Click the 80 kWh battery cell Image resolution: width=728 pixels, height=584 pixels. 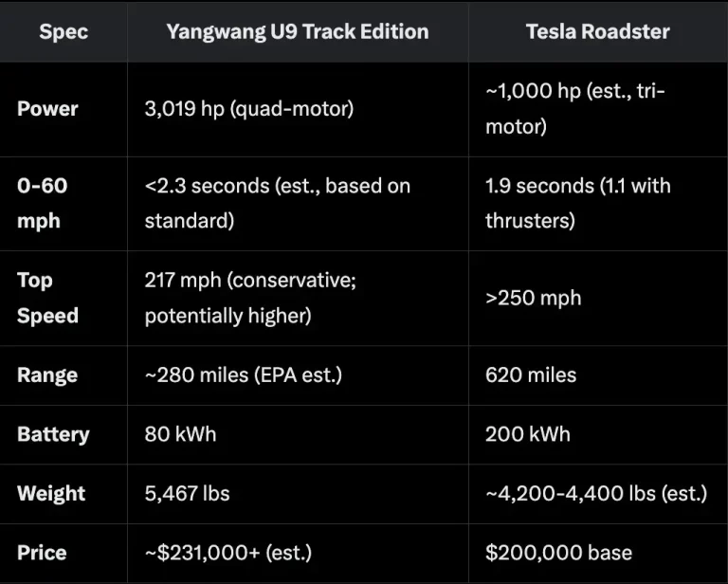click(180, 434)
